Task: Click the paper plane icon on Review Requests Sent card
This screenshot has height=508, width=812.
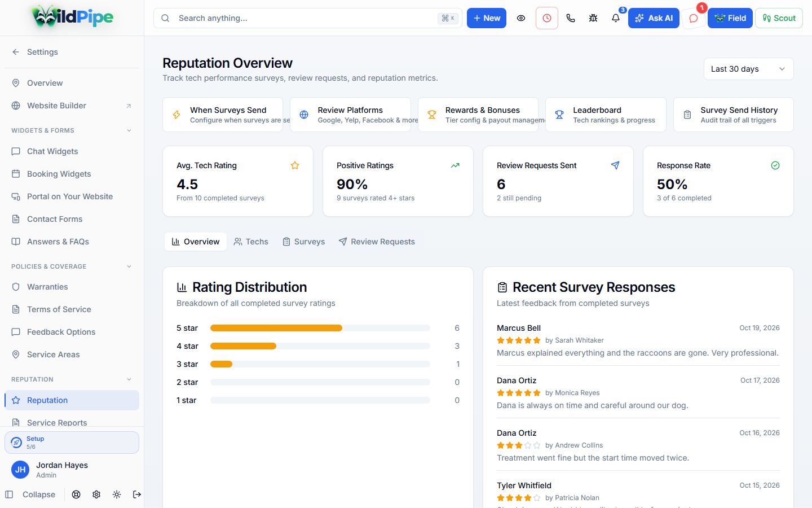Action: click(615, 165)
